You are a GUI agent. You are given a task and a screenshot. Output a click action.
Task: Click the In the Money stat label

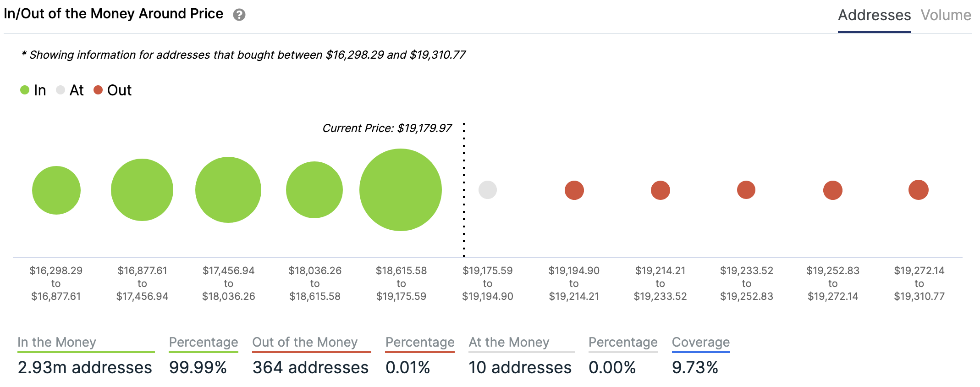(x=57, y=342)
